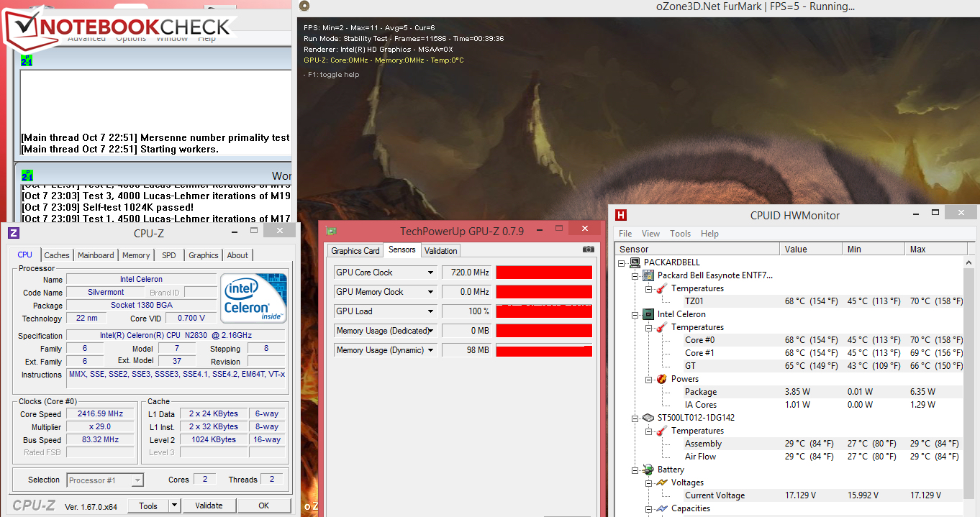
Task: Click the Voltages lightning icon
Action: [x=661, y=482]
